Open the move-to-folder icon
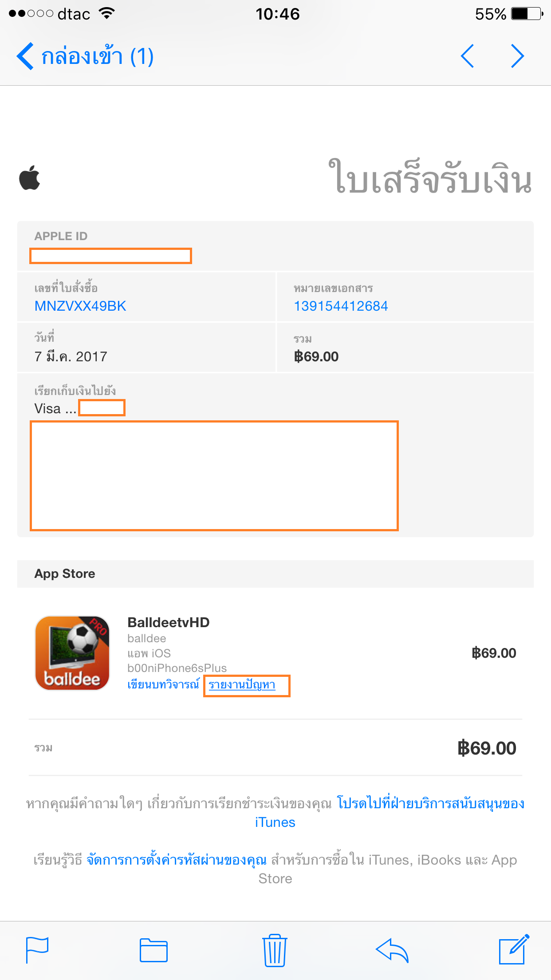This screenshot has height=980, width=551. pyautogui.click(x=153, y=950)
